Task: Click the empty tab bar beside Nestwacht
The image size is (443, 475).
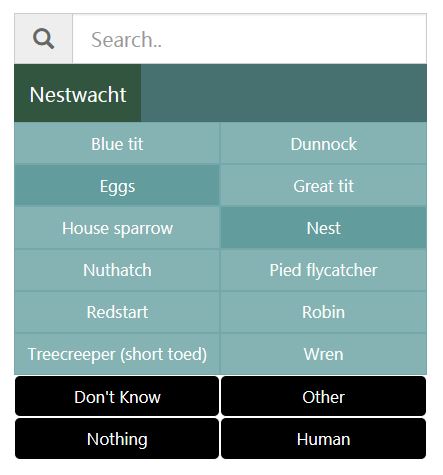Action: point(284,93)
